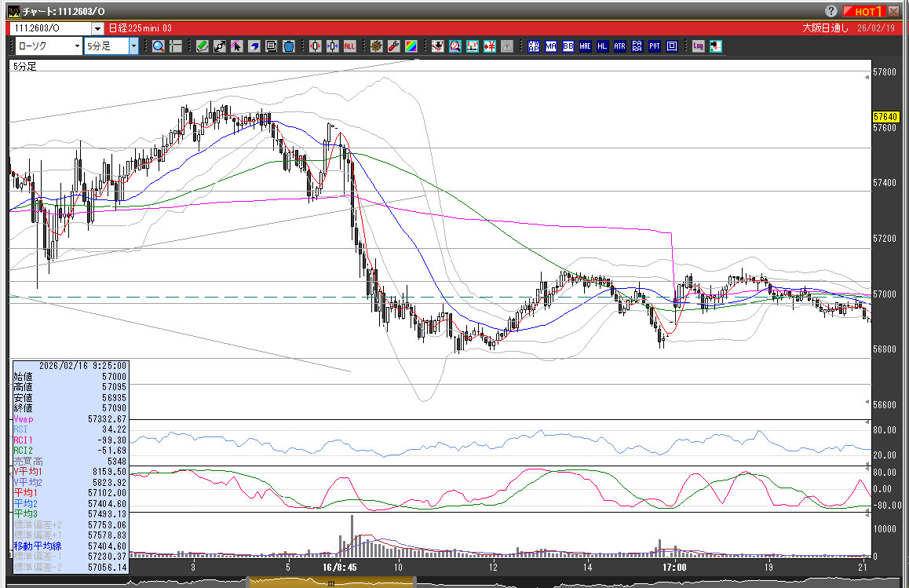Click the wrench settings icon
This screenshot has width=909, height=588.
393,46
